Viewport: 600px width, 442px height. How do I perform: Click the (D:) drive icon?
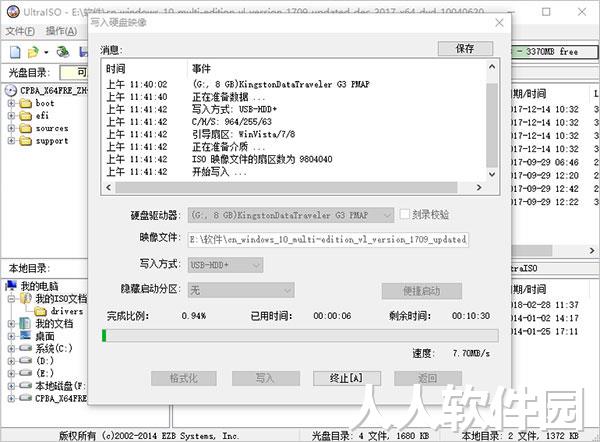[26, 361]
